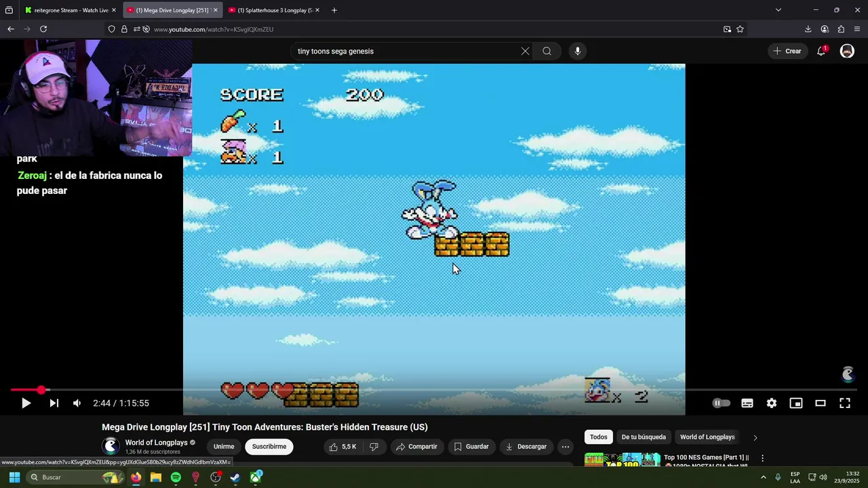This screenshot has height=488, width=868.
Task: Dislike the longplay video
Action: (x=374, y=447)
